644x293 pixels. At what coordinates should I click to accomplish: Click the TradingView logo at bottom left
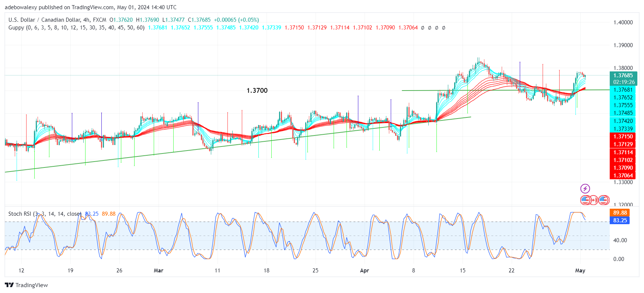[x=26, y=285]
